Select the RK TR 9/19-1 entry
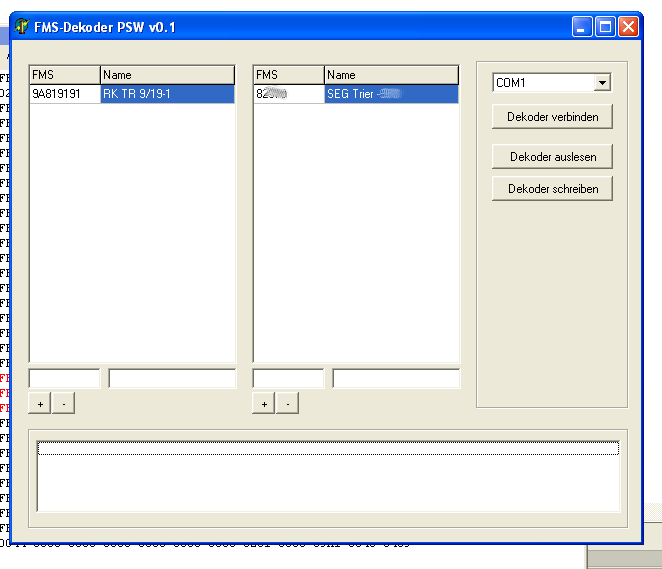This screenshot has height=569, width=662. pos(167,94)
